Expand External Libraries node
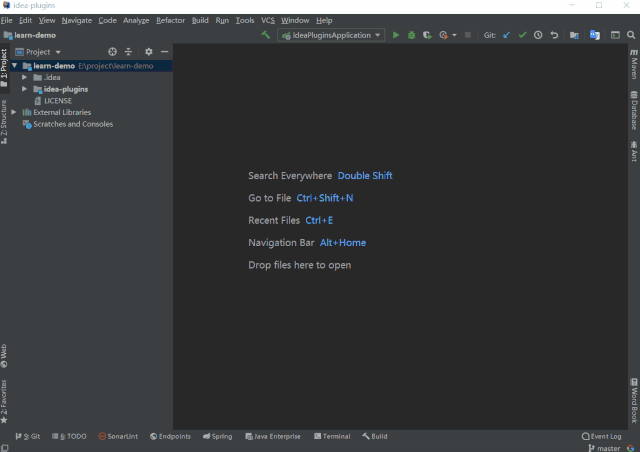 (x=14, y=112)
